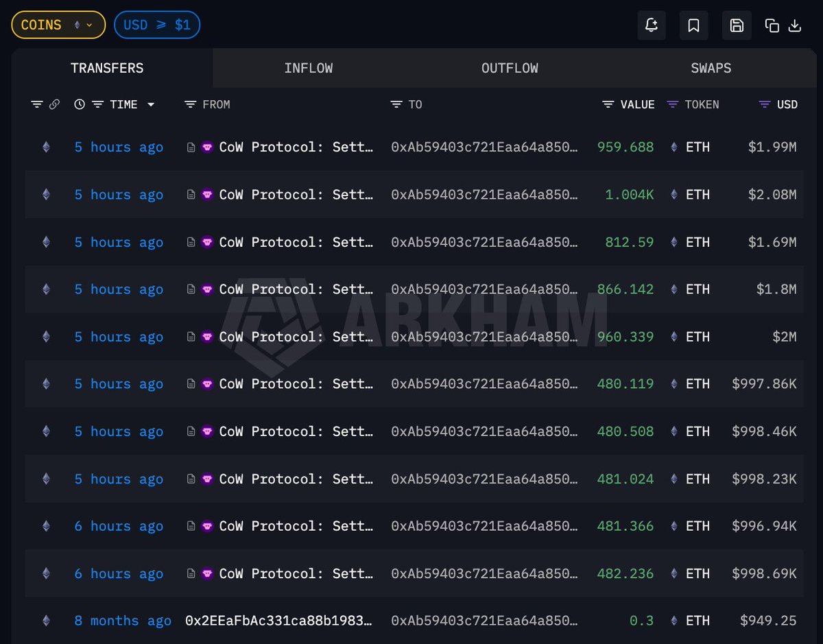This screenshot has height=644, width=823.
Task: Click the USD amount $2M
Action: (x=784, y=337)
